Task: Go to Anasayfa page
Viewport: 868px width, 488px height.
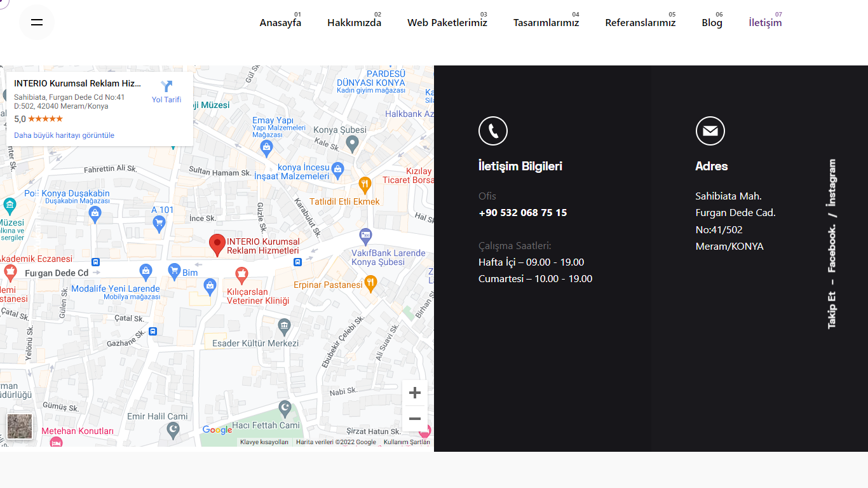Action: 280,23
